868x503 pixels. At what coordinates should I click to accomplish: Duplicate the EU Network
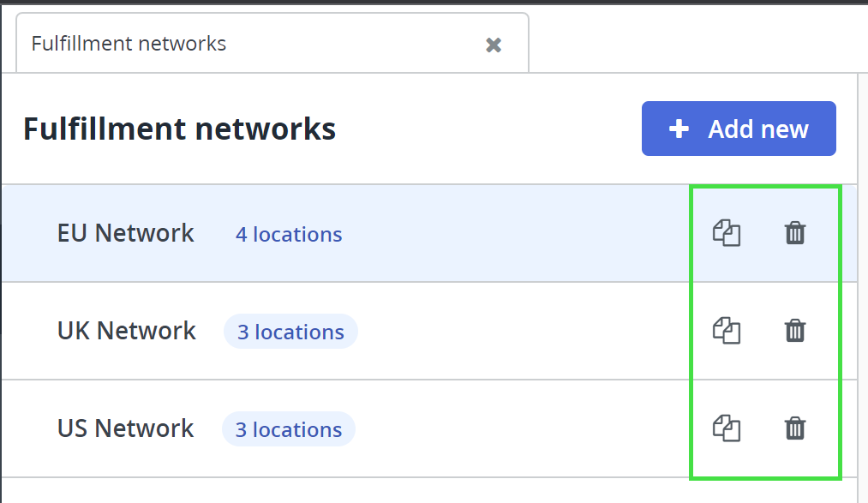pos(726,233)
